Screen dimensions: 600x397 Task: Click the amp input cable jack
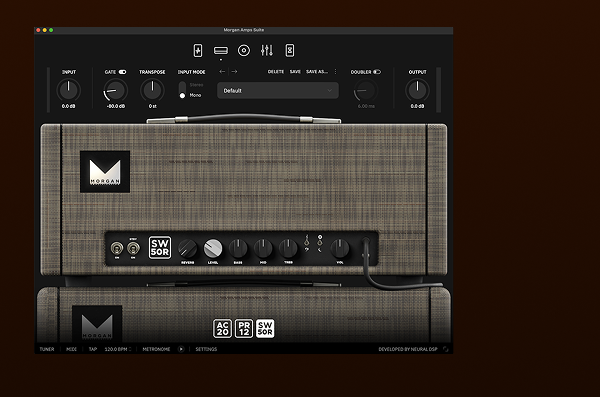coord(366,242)
